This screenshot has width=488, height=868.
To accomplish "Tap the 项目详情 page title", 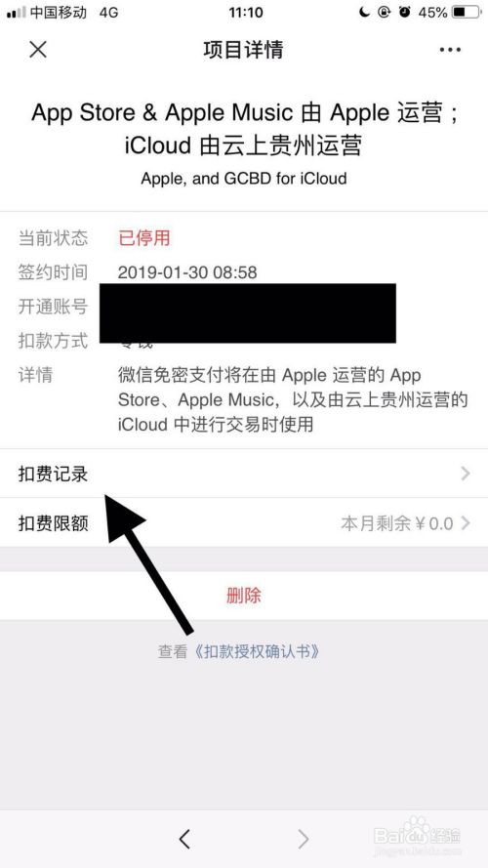I will pyautogui.click(x=243, y=50).
